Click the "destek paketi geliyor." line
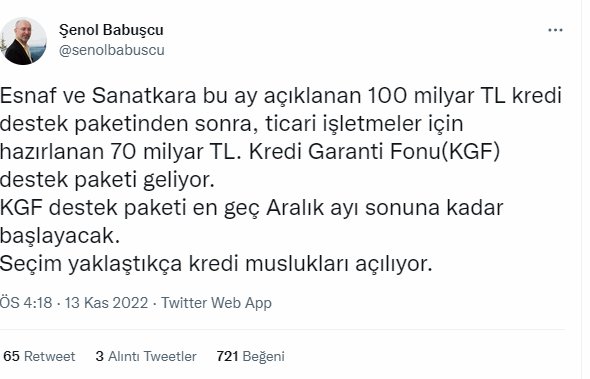 coord(107,180)
